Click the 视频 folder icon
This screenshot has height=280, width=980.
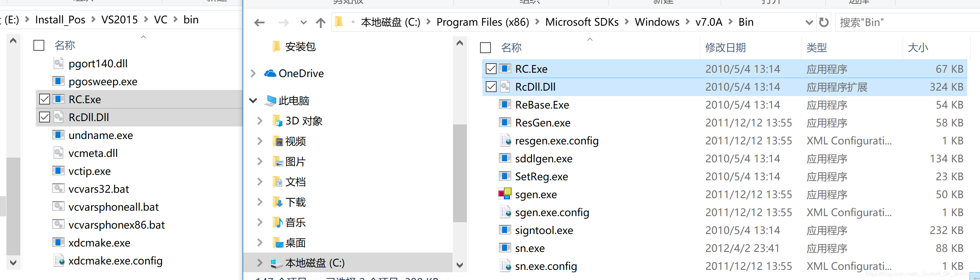278,141
